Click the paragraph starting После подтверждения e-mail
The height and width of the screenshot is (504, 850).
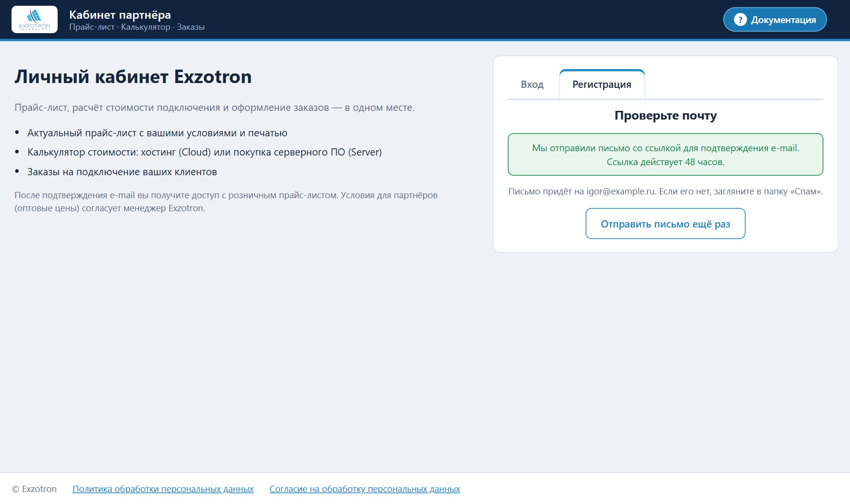click(226, 202)
